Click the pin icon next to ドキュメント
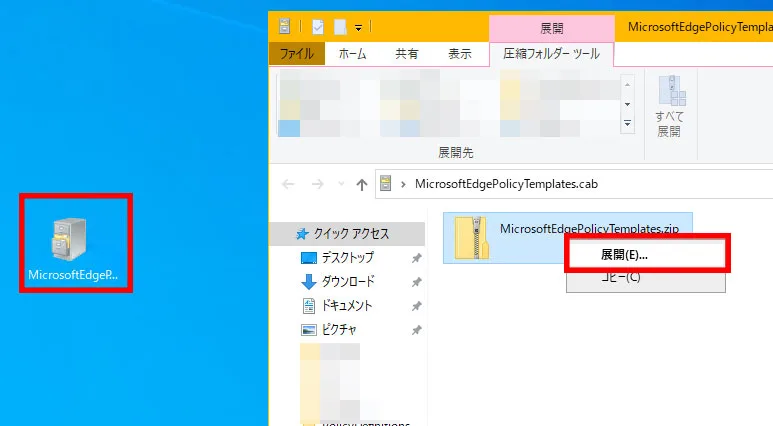This screenshot has width=773, height=426. click(x=417, y=306)
